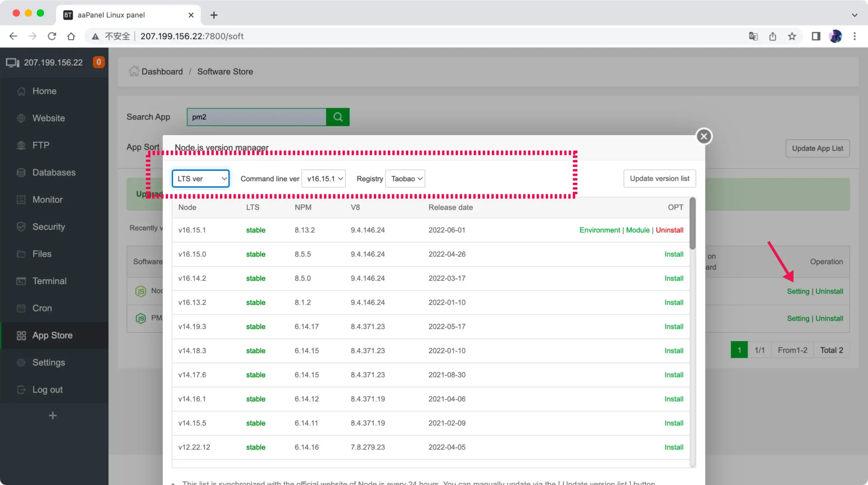868x485 pixels.
Task: Open the LTS ver dropdown
Action: pyautogui.click(x=200, y=179)
